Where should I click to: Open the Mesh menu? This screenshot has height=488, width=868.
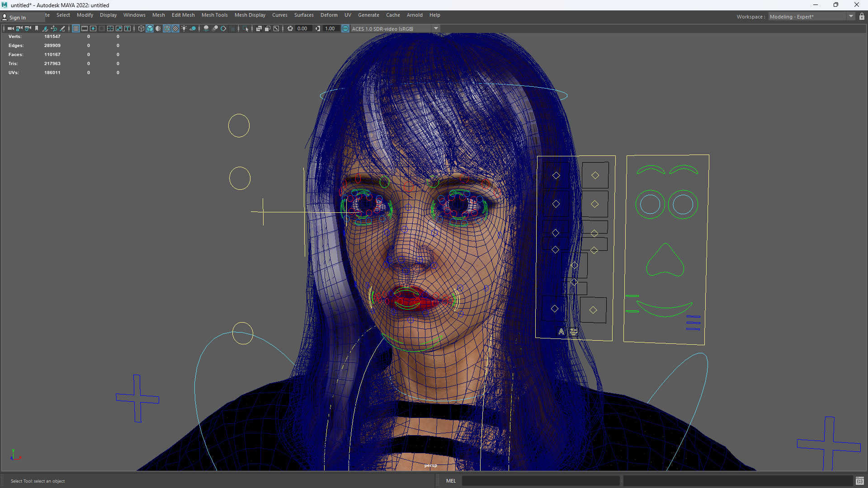click(x=159, y=15)
